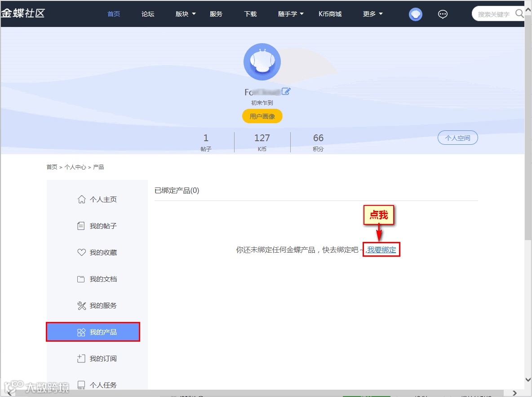Click 首页 in the breadcrumb
This screenshot has width=532, height=397.
coord(52,167)
